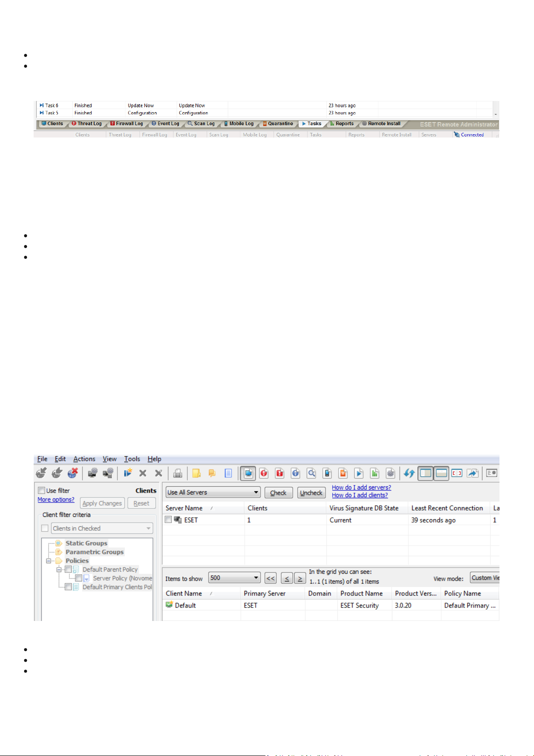Go to previous page with < button

pos(287,578)
